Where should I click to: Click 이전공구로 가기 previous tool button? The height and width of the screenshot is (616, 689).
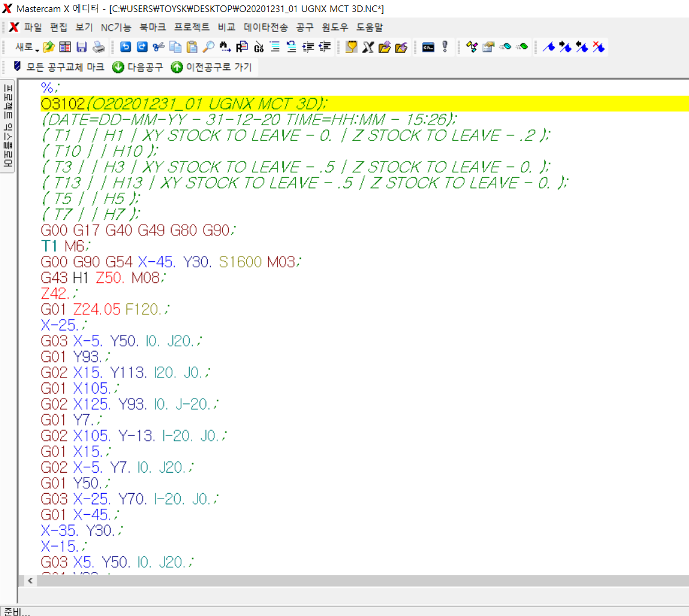pyautogui.click(x=211, y=67)
